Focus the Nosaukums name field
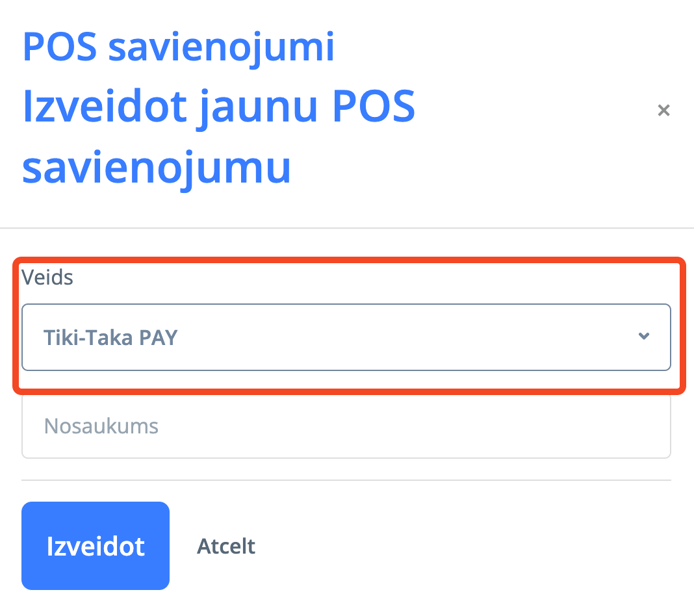Screen dimensions: 694x616 tap(346, 426)
